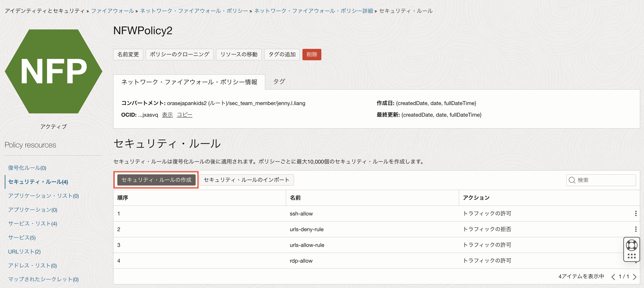Click ssh-allow rule name
Image resolution: width=644 pixels, height=288 pixels.
coord(301,214)
